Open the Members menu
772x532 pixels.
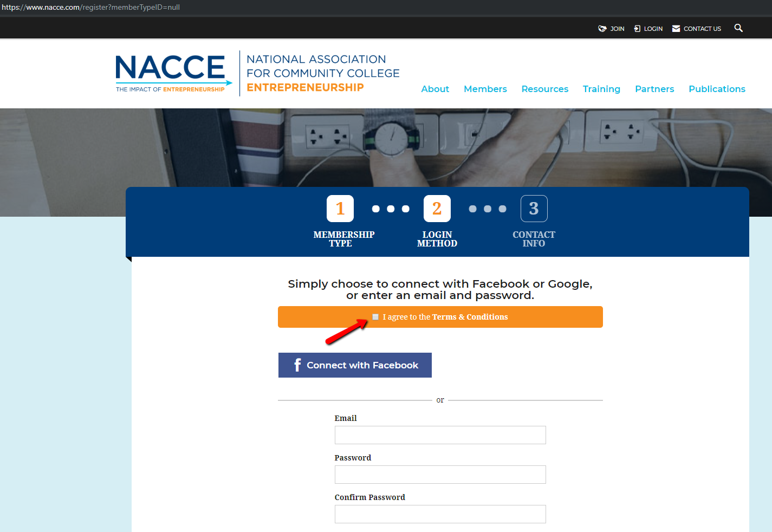[485, 89]
